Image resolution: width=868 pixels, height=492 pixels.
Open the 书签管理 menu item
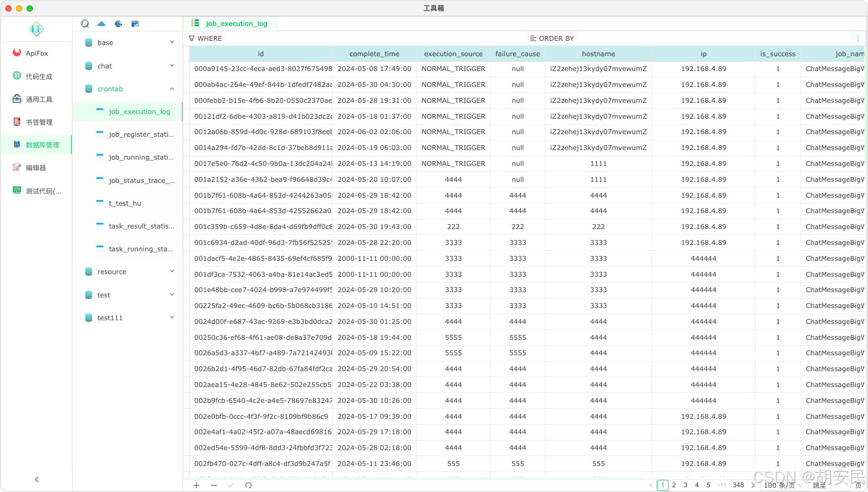tap(36, 122)
